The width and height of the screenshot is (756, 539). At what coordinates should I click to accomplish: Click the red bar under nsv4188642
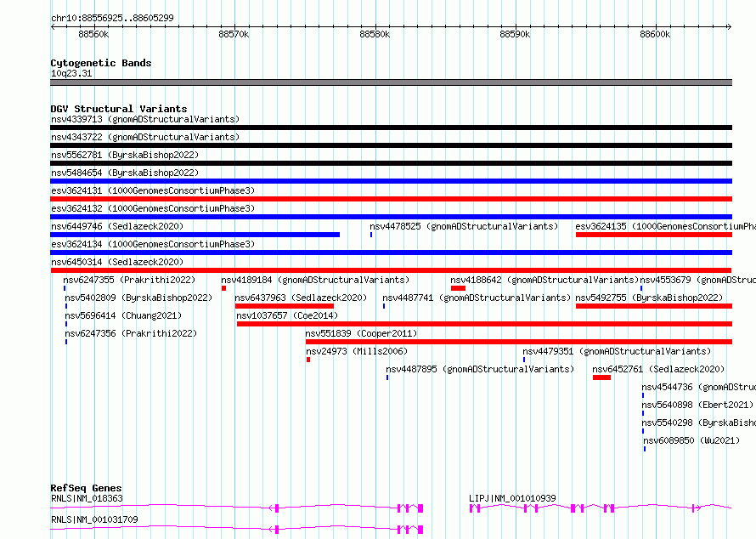click(x=458, y=288)
